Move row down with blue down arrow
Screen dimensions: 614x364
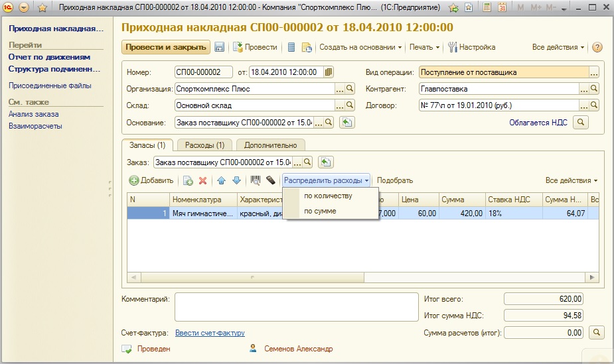coord(236,180)
